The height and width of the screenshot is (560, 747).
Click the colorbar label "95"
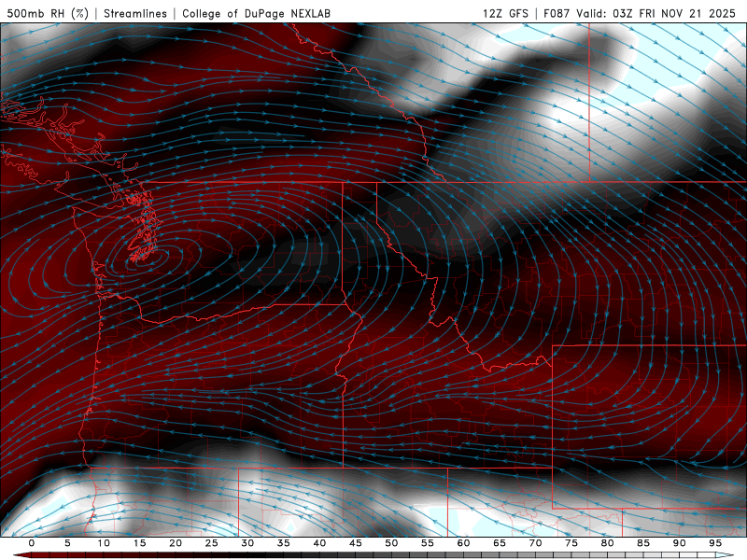[715, 543]
